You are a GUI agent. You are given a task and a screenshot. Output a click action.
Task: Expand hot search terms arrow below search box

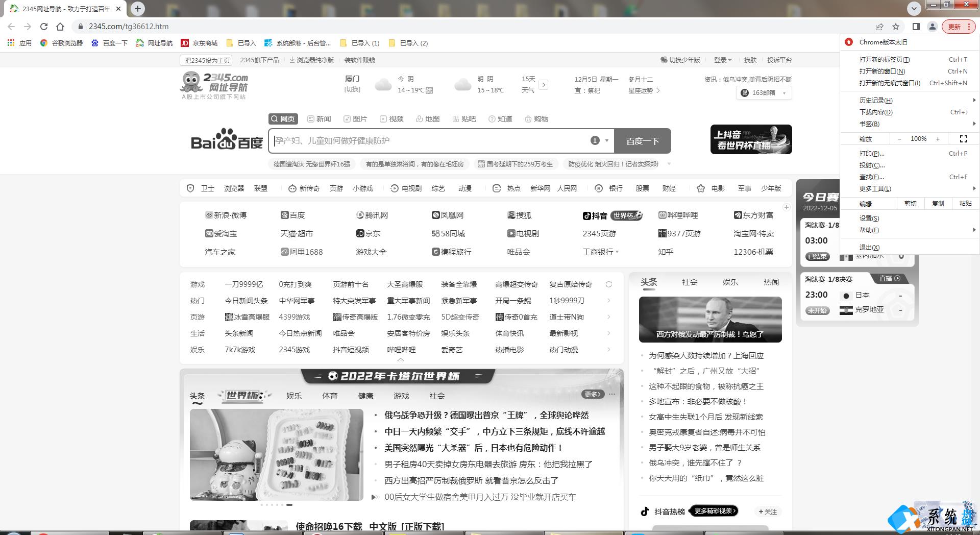coord(669,164)
